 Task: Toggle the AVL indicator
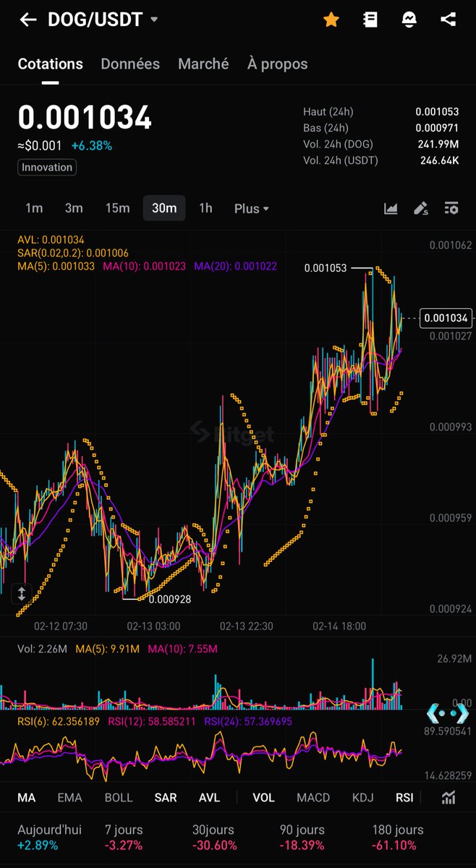(x=210, y=797)
